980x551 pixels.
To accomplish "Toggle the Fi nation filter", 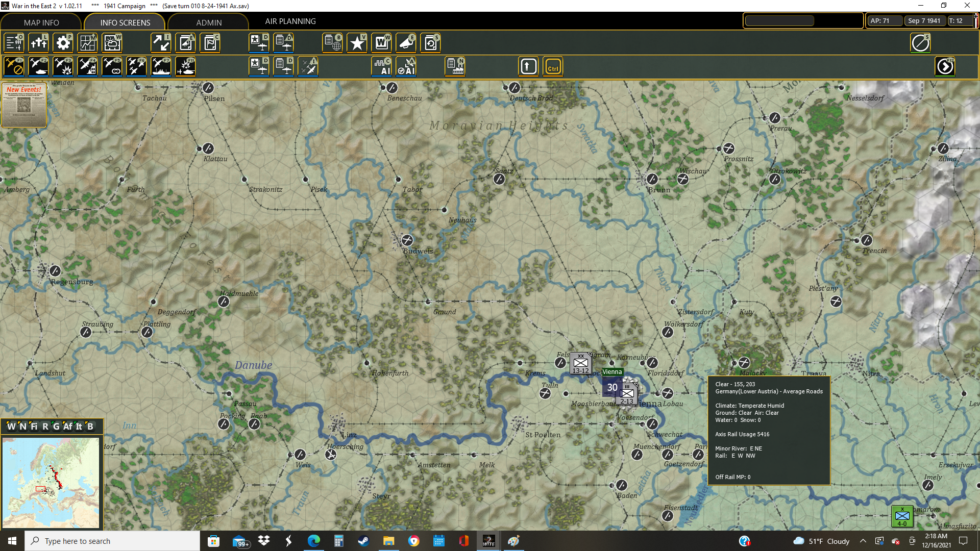I will coord(34,427).
